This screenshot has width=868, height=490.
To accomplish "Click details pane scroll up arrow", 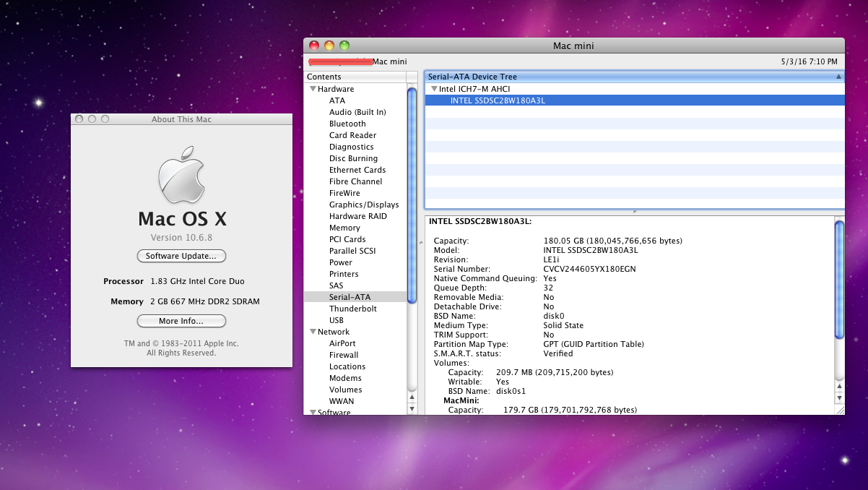I will 839,387.
